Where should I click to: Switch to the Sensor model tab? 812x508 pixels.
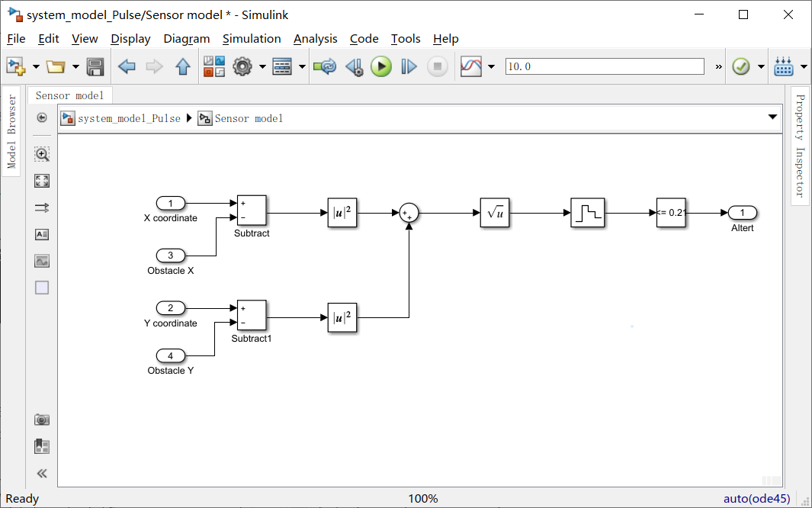tap(69, 95)
